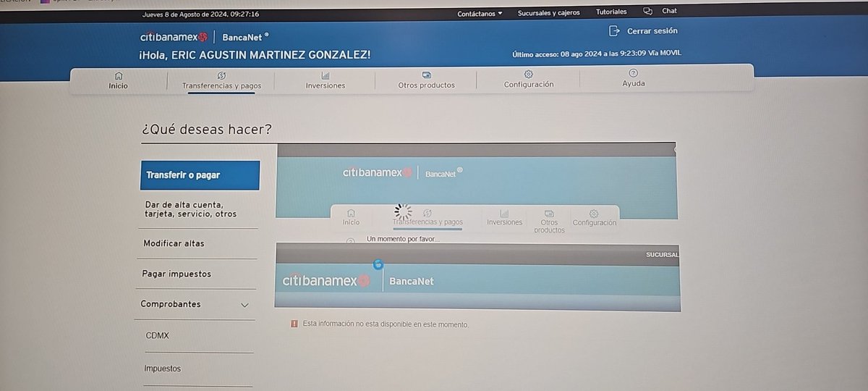Choose the CDMX submenu item
This screenshot has width=868, height=391.
tap(158, 335)
